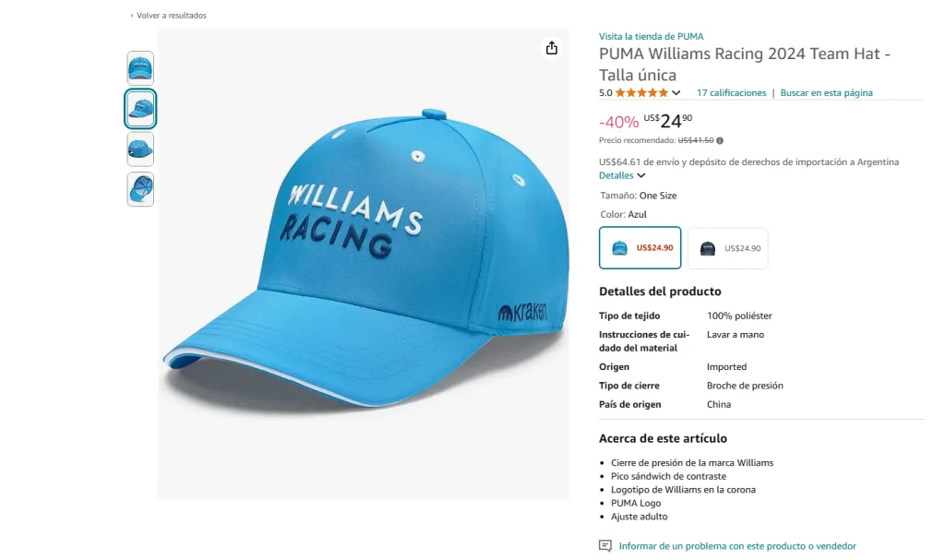Open the 17 calificaciones reviews link

(731, 93)
